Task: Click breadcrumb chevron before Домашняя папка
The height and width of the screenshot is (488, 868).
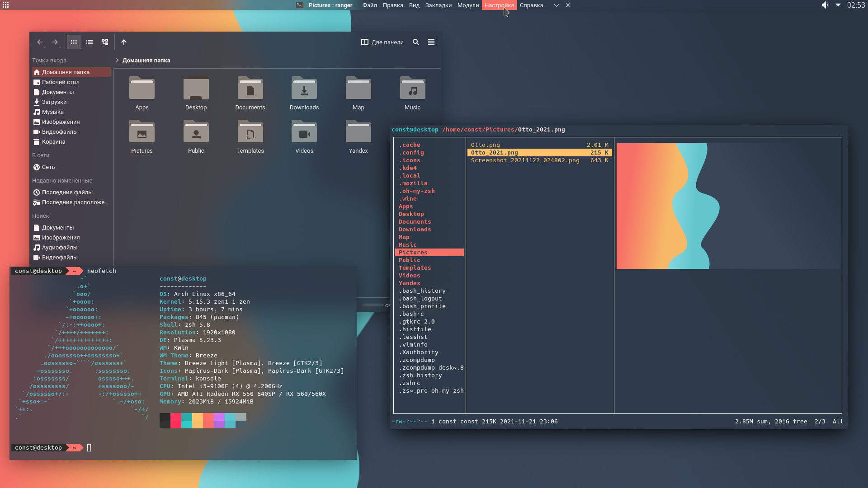Action: tap(117, 60)
